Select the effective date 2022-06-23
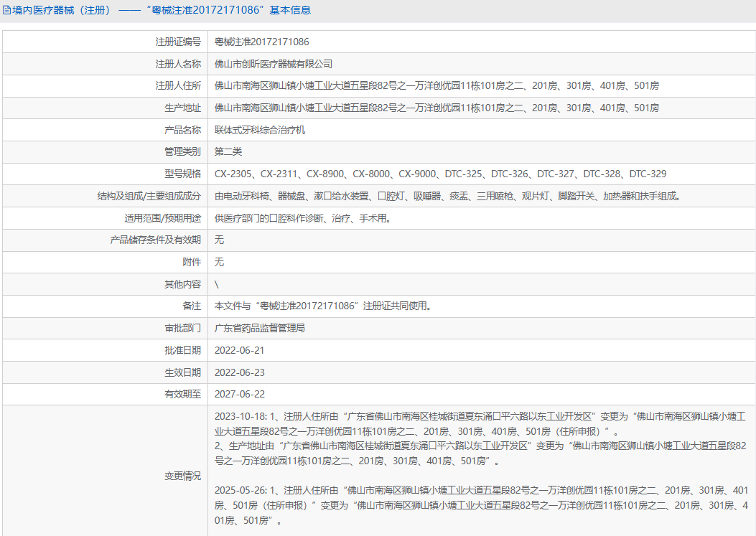756x536 pixels. [240, 372]
